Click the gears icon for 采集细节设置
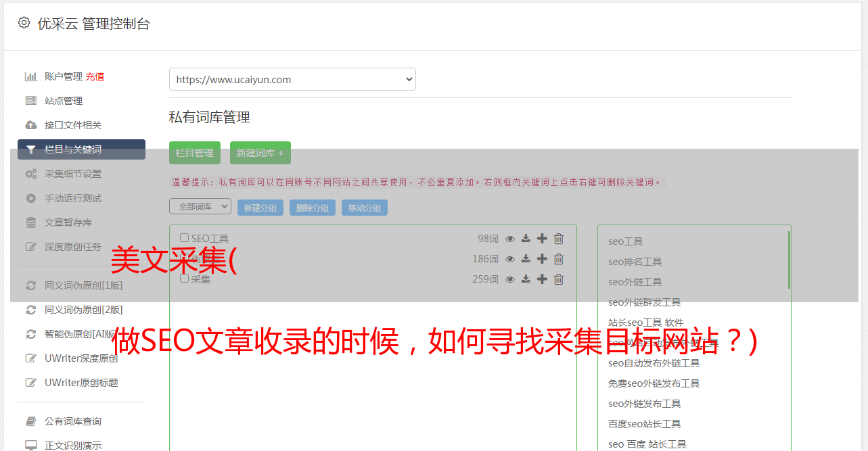The width and height of the screenshot is (868, 451). 31,174
